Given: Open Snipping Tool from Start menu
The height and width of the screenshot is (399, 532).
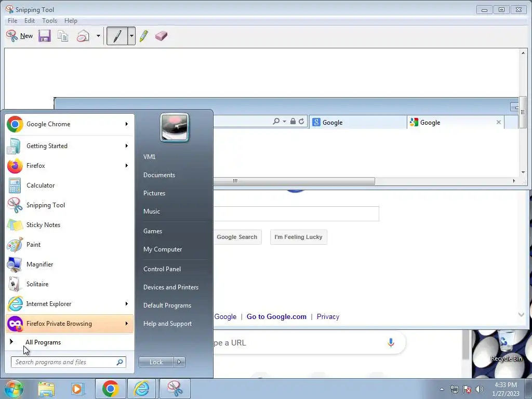Looking at the screenshot, I should tap(70, 205).
